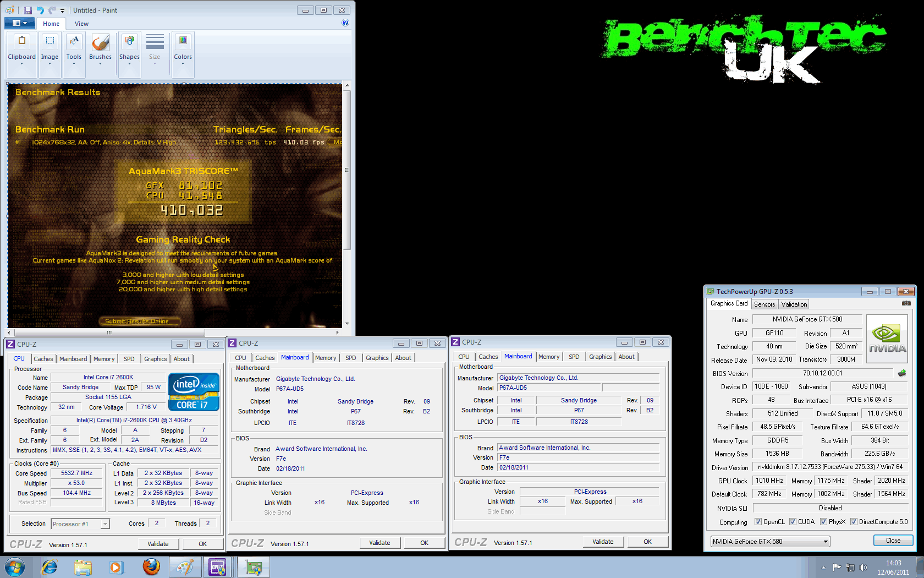Screen dimensions: 924x578
Task: Open the GPU selector dropdown in GPU-Z
Action: (x=770, y=542)
